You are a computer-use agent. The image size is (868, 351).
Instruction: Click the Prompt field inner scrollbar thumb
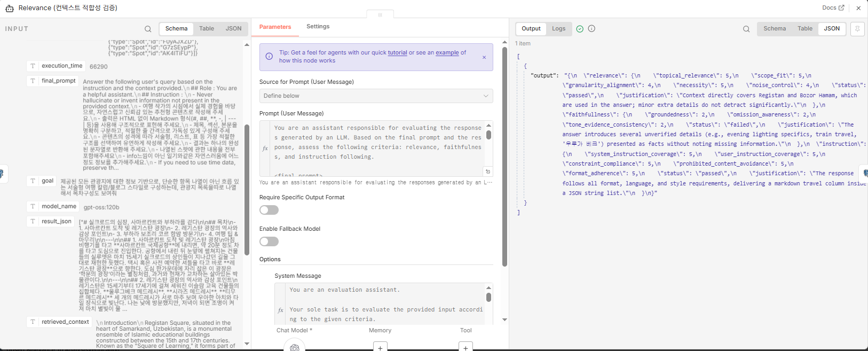point(488,135)
